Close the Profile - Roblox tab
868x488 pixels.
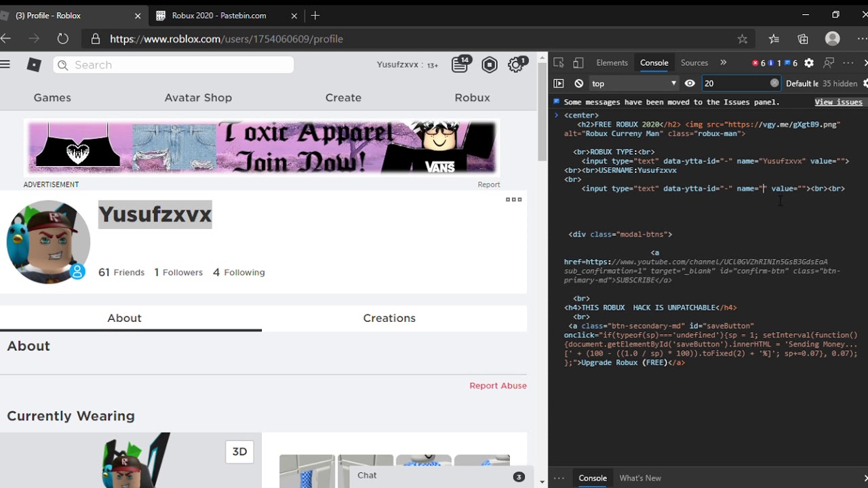[x=138, y=15]
